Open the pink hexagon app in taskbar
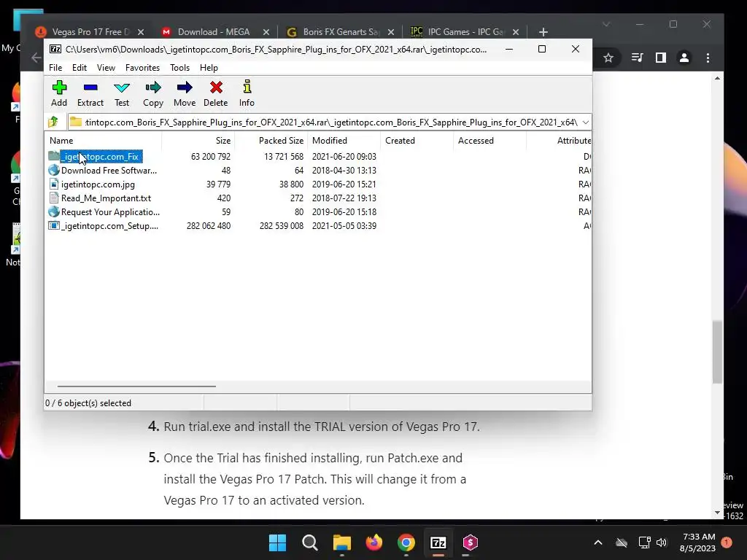 471,542
